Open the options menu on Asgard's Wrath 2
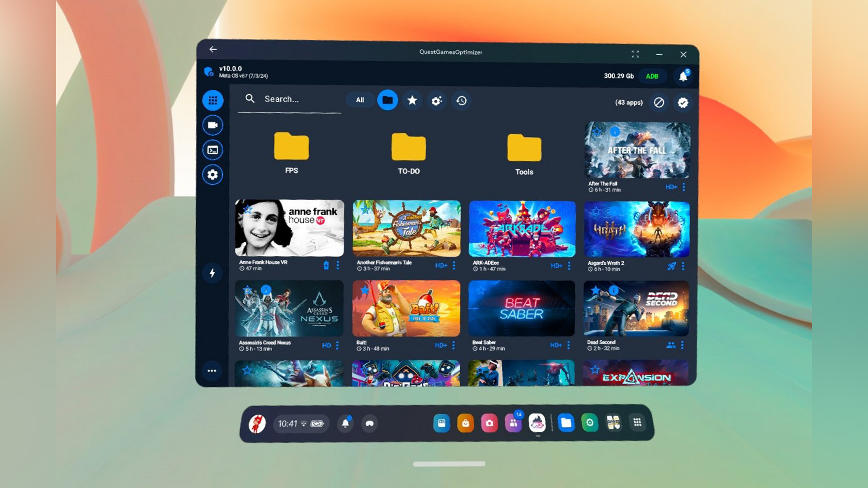Viewport: 868px width, 488px height. (x=684, y=267)
